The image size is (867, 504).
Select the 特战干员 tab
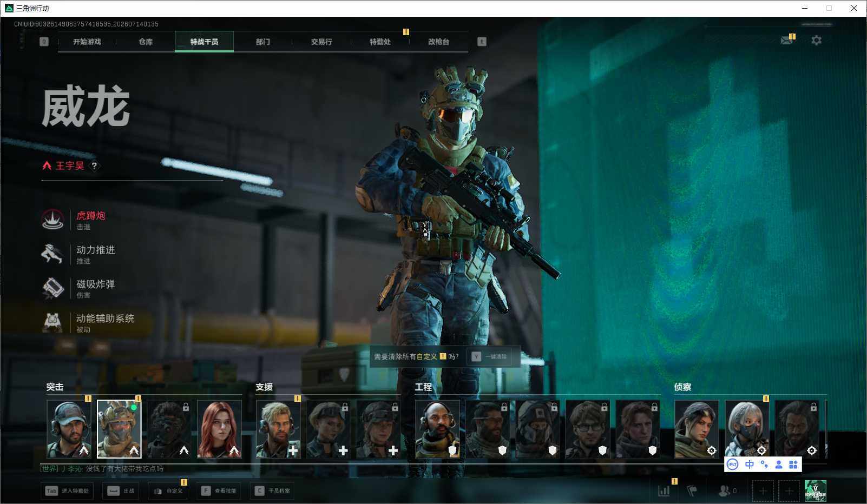pos(204,42)
